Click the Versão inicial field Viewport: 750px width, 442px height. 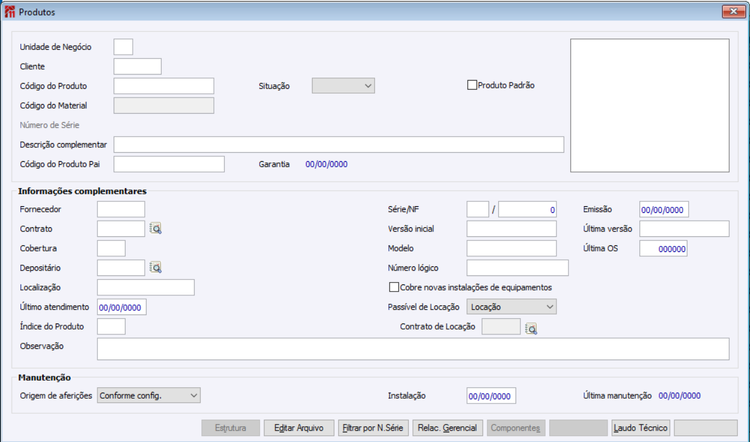[x=512, y=229]
